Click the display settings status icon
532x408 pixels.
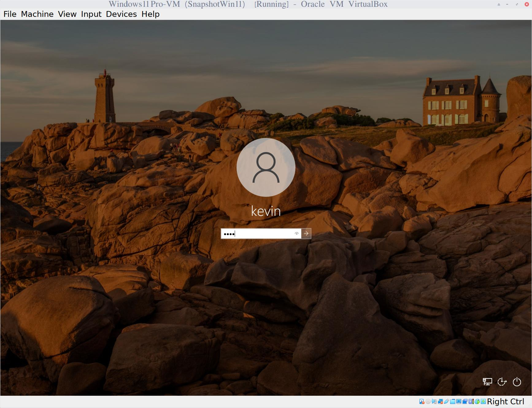click(459, 402)
